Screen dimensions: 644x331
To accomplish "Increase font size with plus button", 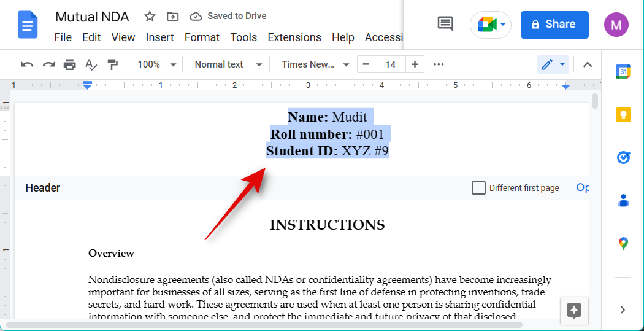I will tap(415, 64).
